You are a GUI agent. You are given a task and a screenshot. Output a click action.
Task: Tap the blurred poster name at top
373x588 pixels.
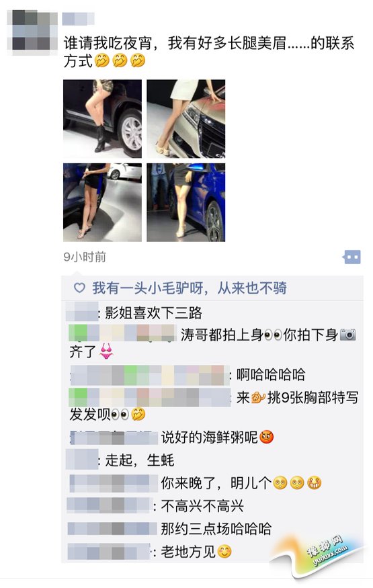point(78,19)
